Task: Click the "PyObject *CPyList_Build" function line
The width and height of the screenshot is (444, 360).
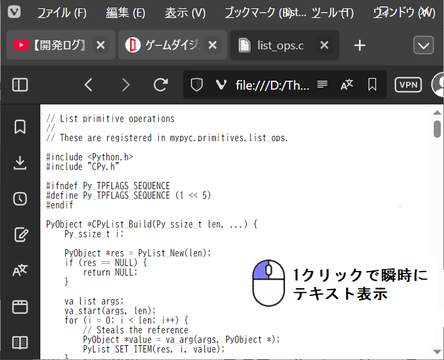Action: pyautogui.click(x=152, y=224)
